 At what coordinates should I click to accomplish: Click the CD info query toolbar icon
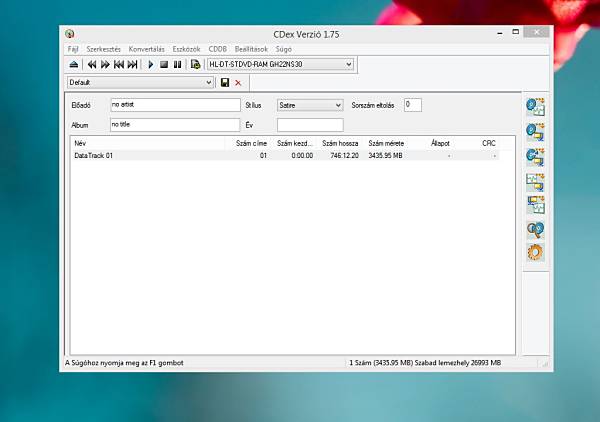[x=196, y=65]
